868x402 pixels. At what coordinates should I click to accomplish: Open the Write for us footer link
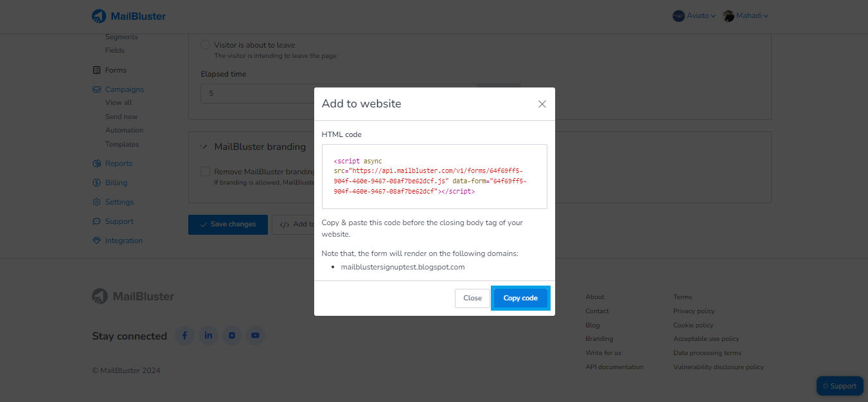point(603,353)
